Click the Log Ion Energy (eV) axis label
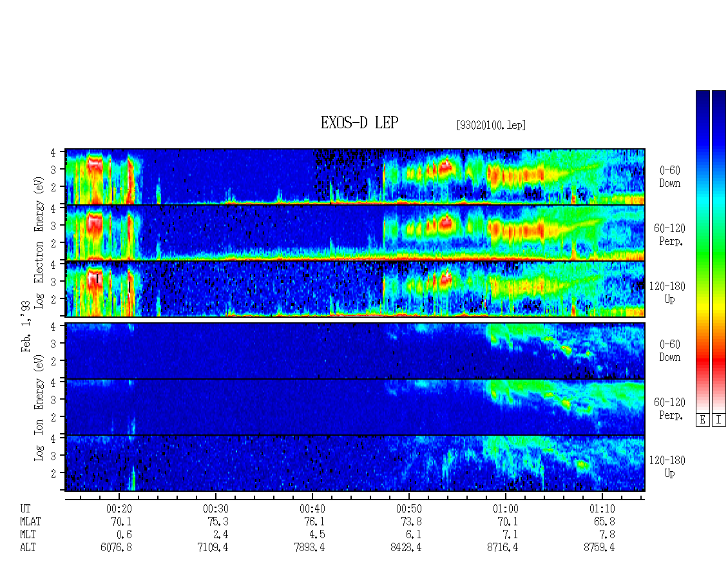Image resolution: width=728 pixels, height=564 pixels. [x=39, y=407]
